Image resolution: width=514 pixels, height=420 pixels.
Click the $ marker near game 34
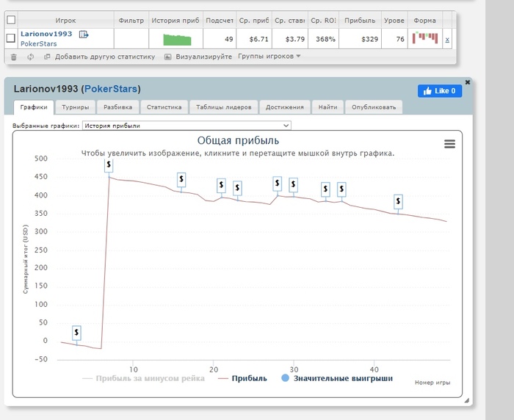325,189
